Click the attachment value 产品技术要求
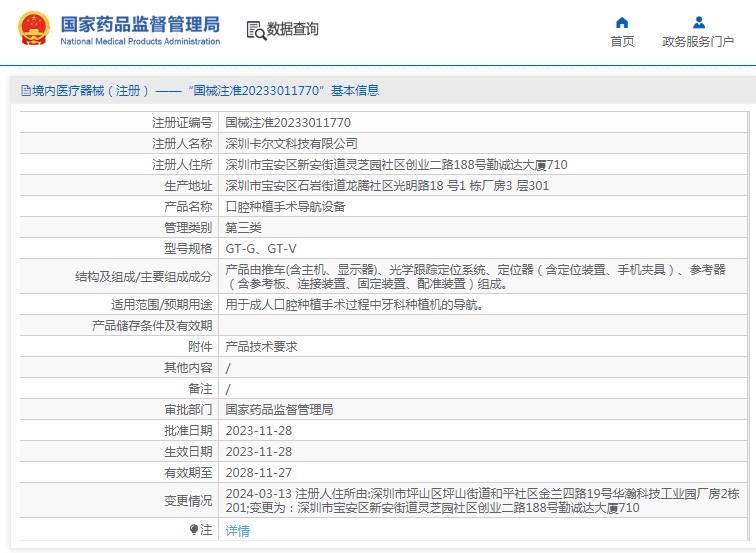The image size is (756, 553). pyautogui.click(x=261, y=347)
